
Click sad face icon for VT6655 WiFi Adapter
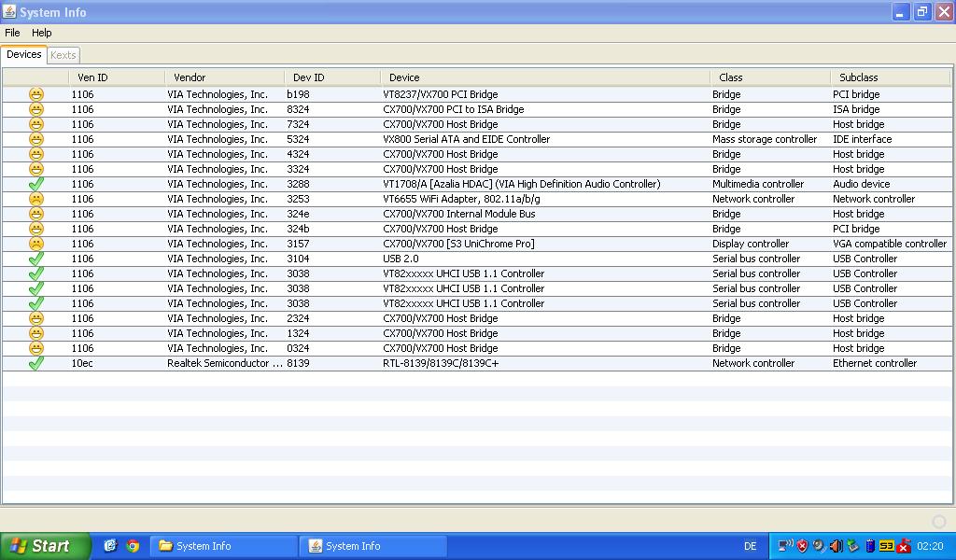tap(36, 199)
